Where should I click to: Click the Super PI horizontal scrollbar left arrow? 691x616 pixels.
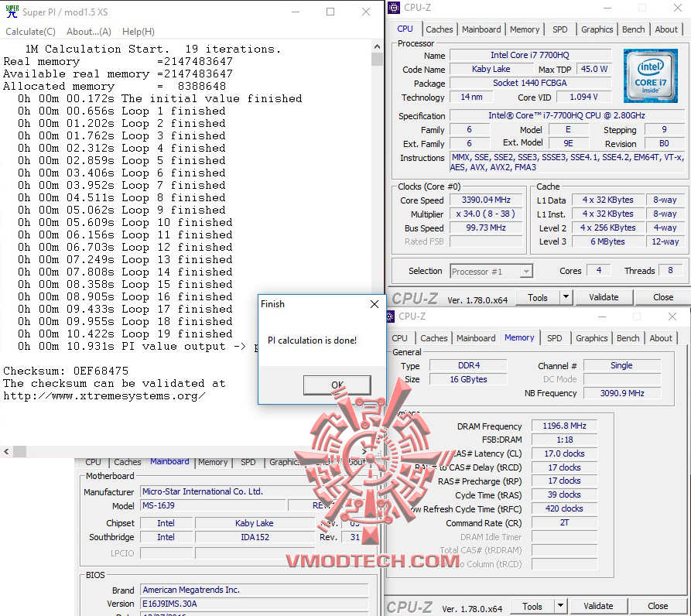pos(6,452)
